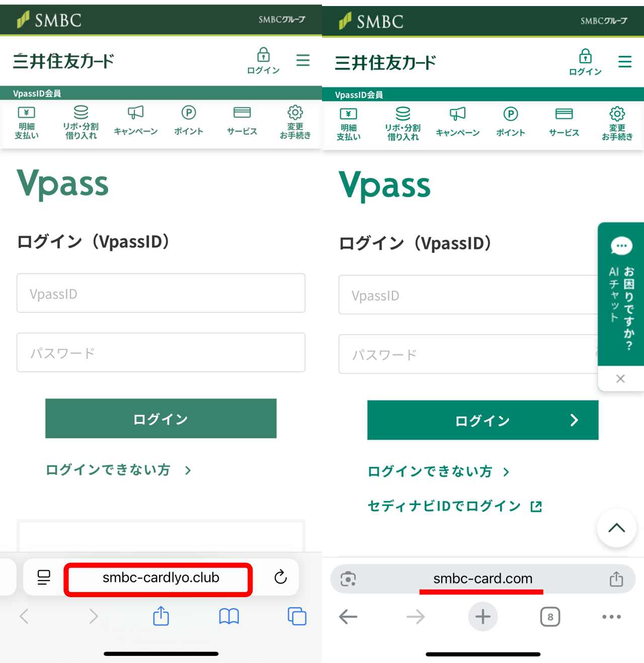Open the AI chat help bubble
Viewport: 644px width, 663px height.
click(621, 294)
